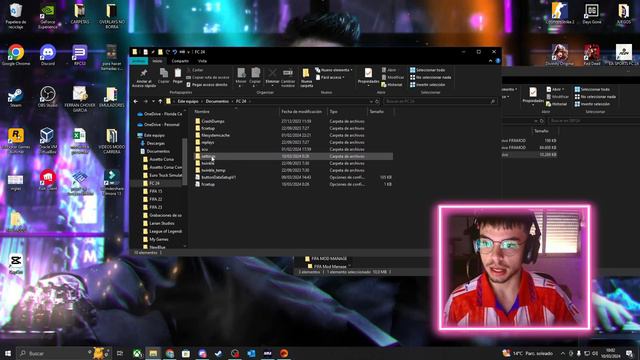The width and height of the screenshot is (640, 360).
Task: Select Documentos in navigation pane
Action: pyautogui.click(x=158, y=151)
